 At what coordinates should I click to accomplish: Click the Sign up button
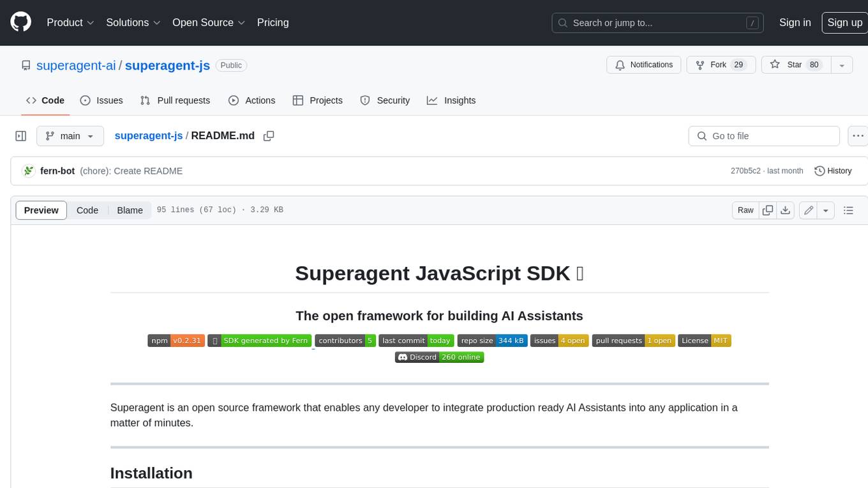(x=844, y=22)
